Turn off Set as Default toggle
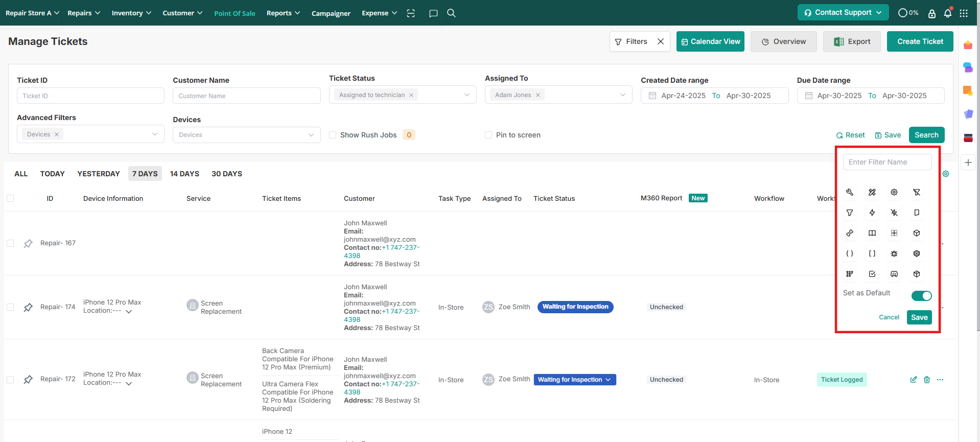Image resolution: width=980 pixels, height=442 pixels. point(921,296)
